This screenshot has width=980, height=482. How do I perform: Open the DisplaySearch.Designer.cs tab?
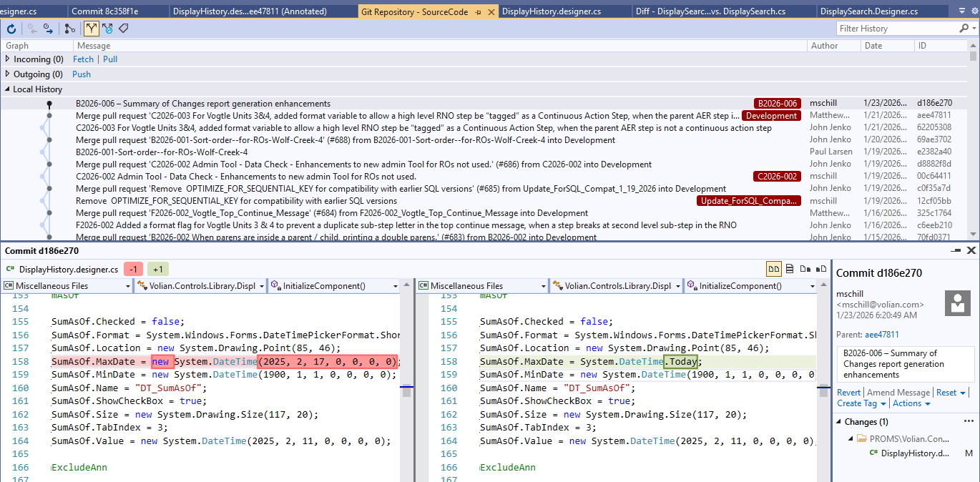coord(868,11)
